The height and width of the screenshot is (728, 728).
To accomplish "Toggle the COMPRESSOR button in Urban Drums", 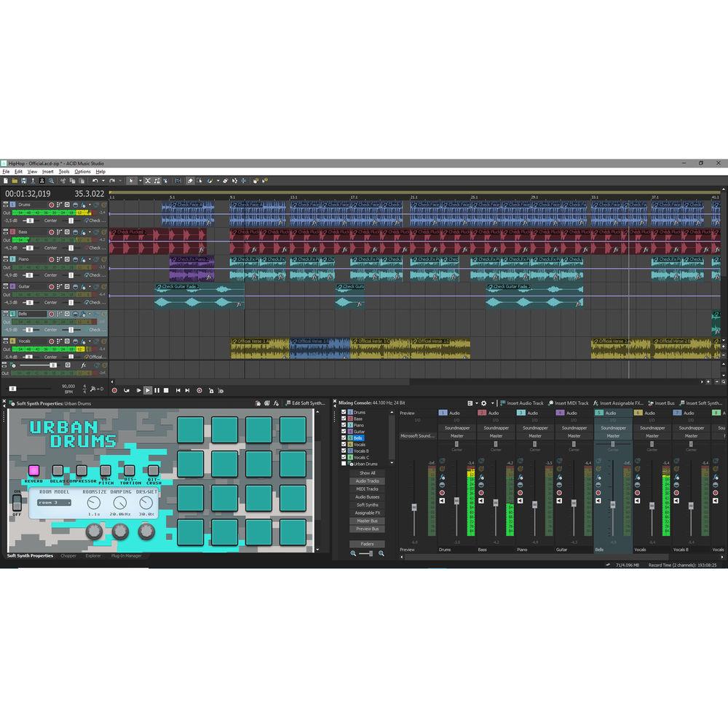I will (x=81, y=471).
